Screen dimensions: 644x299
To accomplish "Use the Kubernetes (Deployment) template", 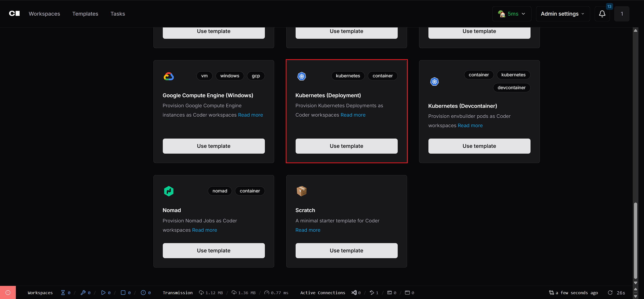I will pos(346,146).
